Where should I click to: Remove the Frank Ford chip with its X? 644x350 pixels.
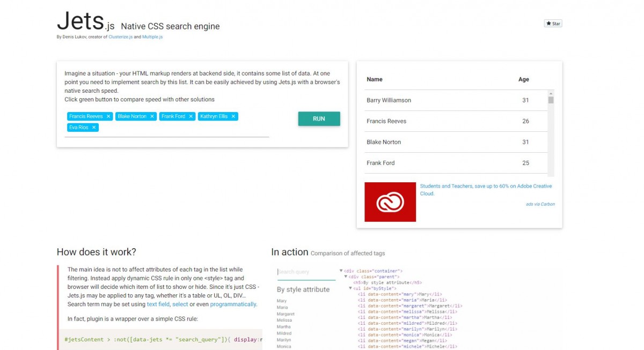coord(191,116)
